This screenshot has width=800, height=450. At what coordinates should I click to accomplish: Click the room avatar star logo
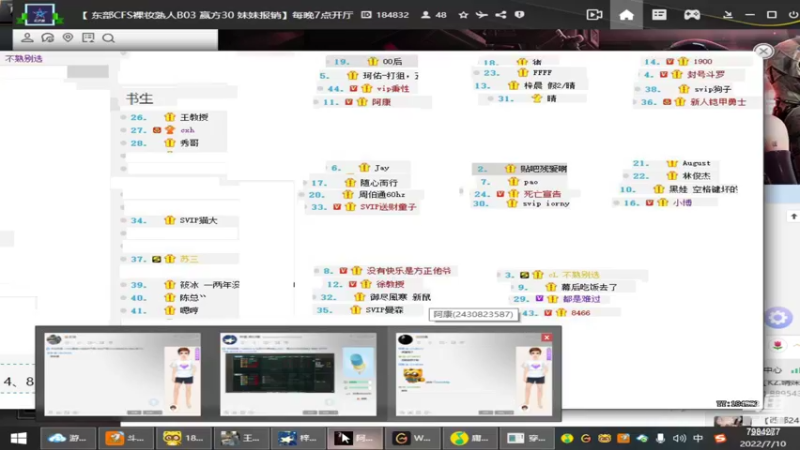40,14
